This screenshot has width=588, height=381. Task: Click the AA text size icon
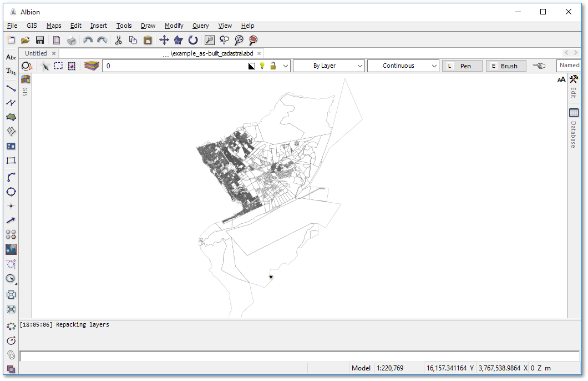(x=561, y=79)
